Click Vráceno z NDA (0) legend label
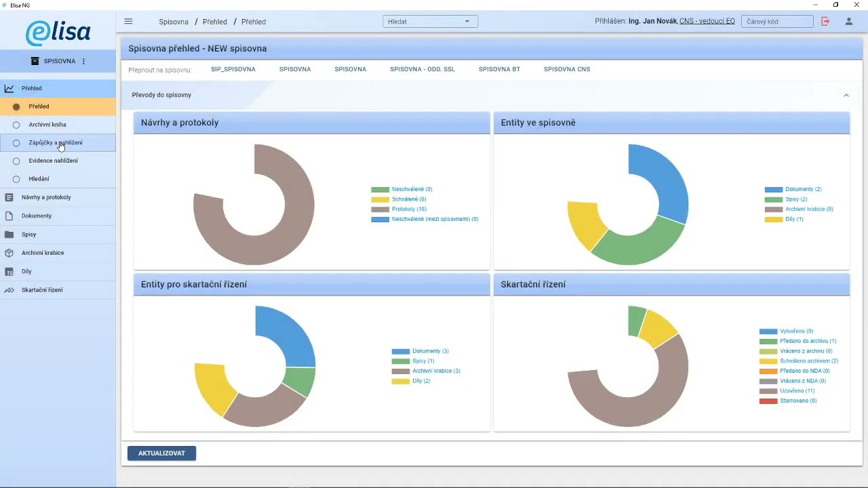This screenshot has width=868, height=488. click(803, 381)
